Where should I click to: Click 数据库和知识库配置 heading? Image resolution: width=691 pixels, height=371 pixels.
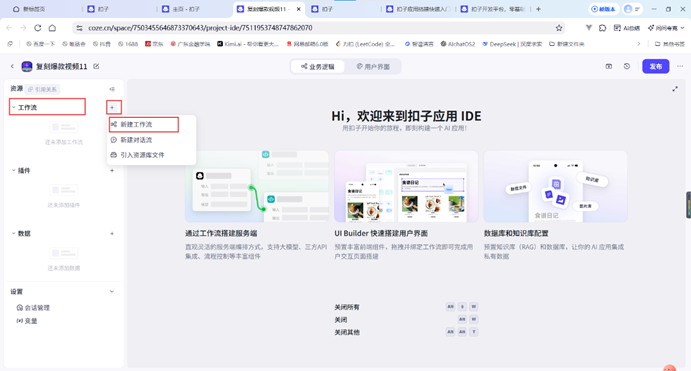(x=516, y=234)
